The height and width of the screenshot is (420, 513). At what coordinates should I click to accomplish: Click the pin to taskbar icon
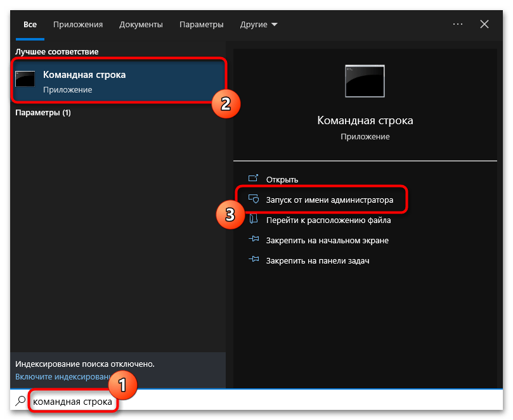[x=254, y=260]
